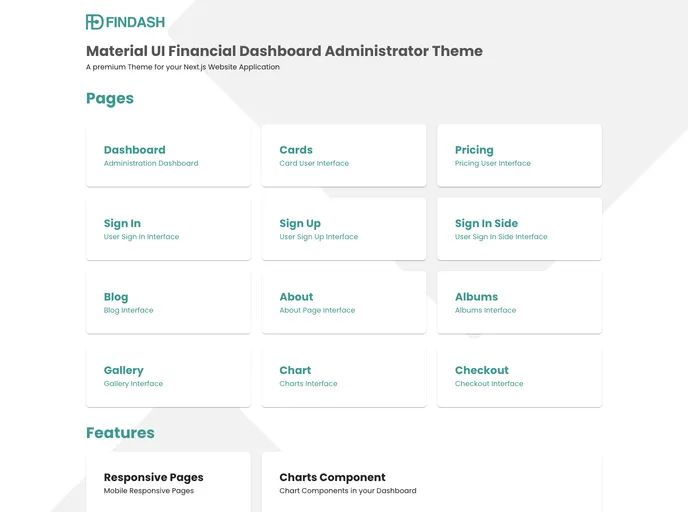Go to the Checkout interface page

tap(519, 376)
